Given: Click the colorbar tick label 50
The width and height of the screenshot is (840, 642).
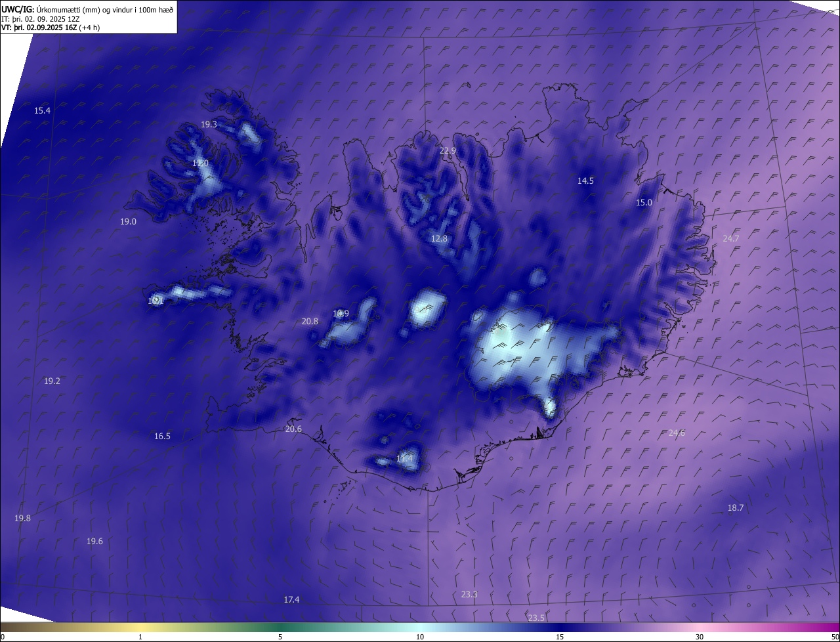Looking at the screenshot, I should tap(835, 637).
